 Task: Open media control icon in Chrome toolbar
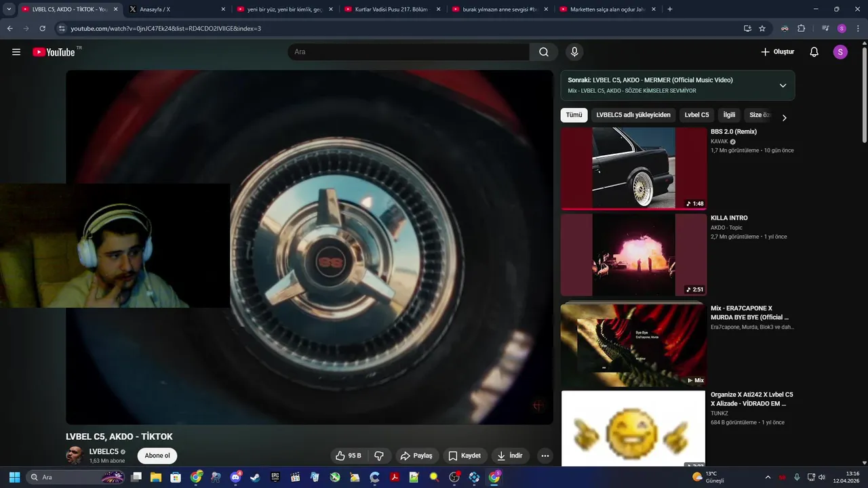point(825,28)
